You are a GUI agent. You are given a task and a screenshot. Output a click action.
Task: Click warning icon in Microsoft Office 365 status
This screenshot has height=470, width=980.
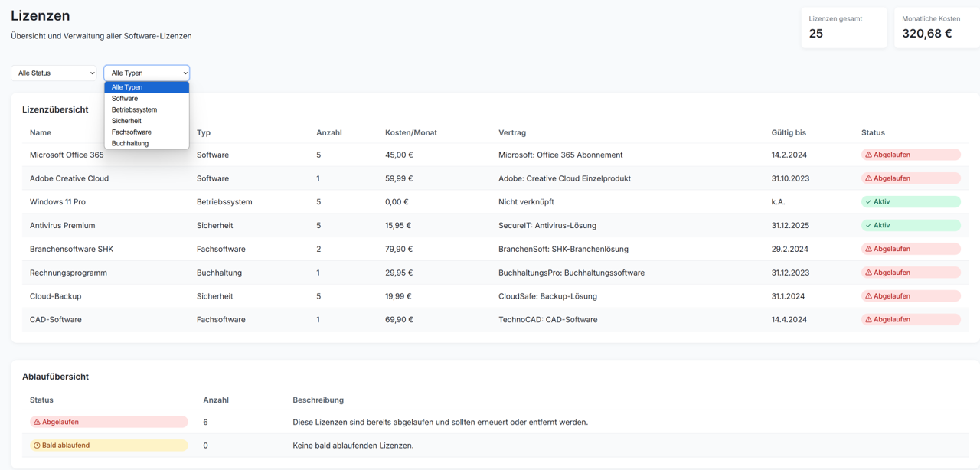tap(868, 155)
